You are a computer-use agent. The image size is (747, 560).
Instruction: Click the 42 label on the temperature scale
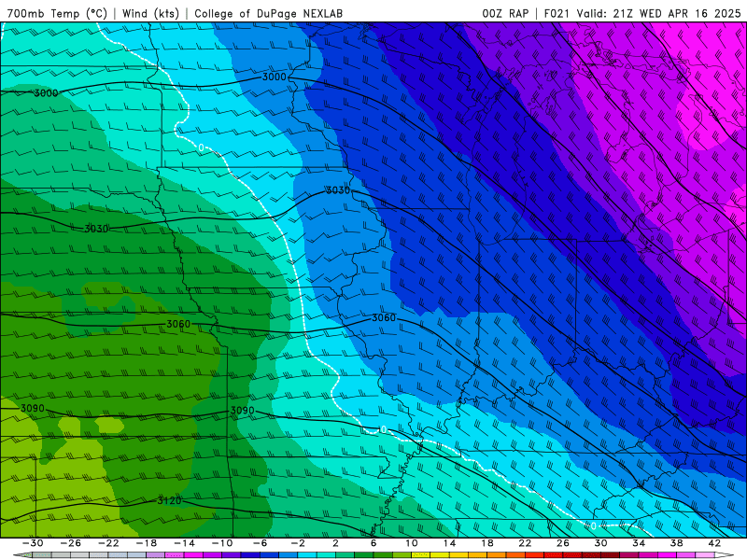[x=714, y=543]
